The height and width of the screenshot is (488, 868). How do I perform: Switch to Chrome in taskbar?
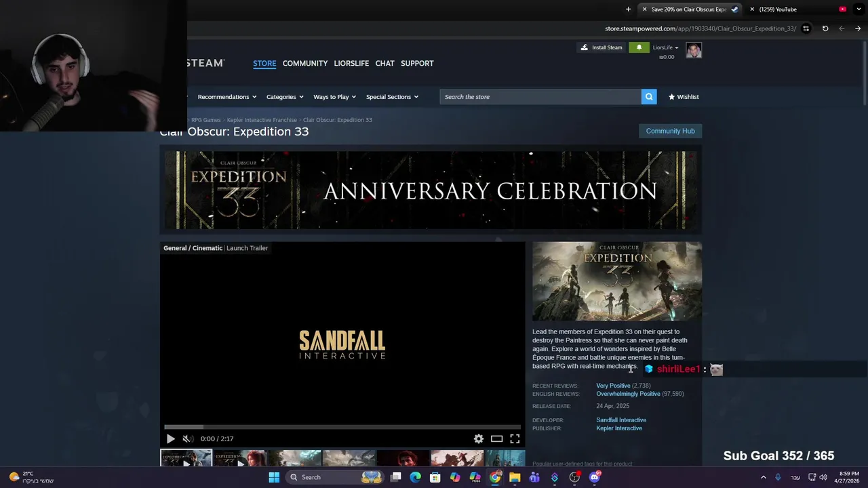(495, 477)
